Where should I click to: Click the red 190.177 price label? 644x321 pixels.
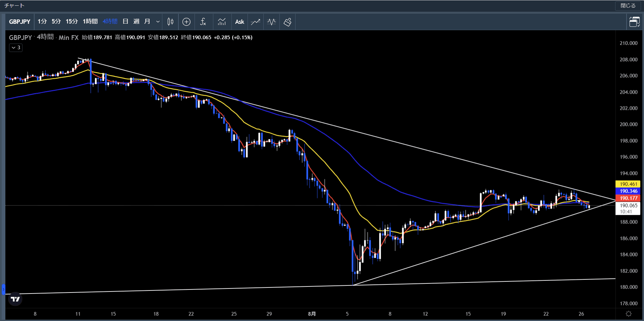click(x=628, y=198)
